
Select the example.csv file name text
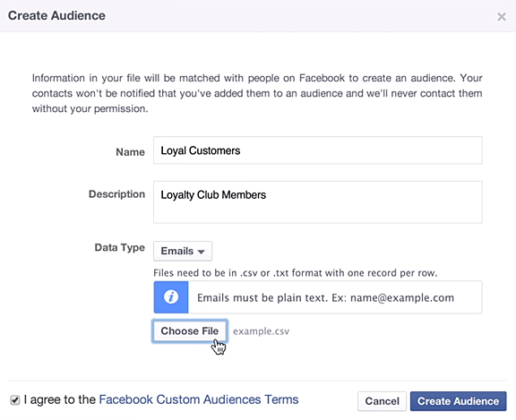262,331
